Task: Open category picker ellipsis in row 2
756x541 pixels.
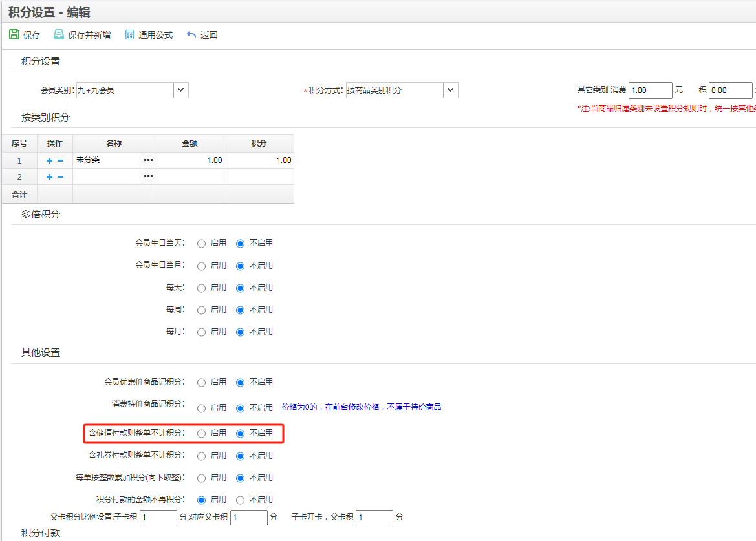Action: tap(148, 176)
